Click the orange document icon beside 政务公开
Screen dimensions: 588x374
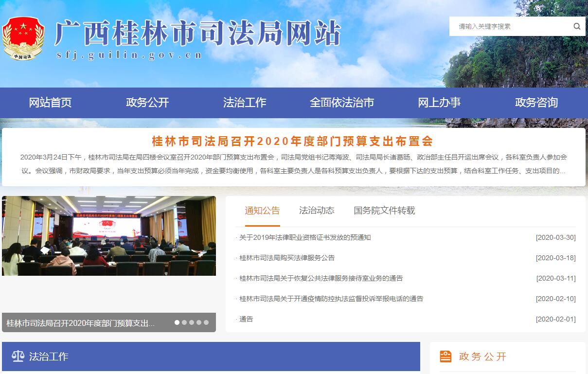click(445, 356)
